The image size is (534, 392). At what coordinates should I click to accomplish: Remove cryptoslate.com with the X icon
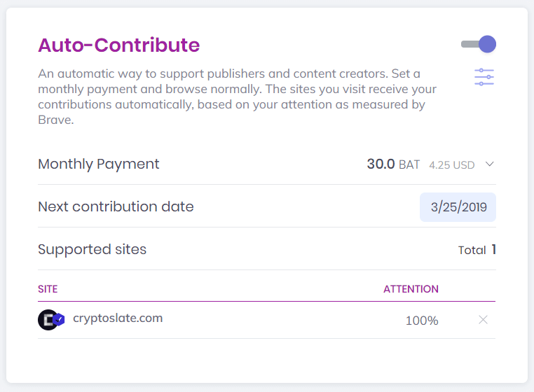483,320
